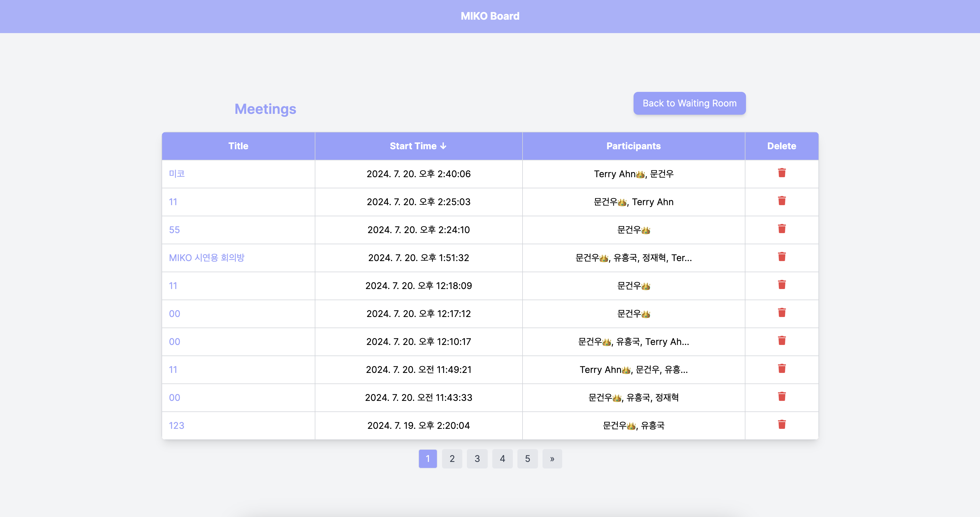
Task: Select current page 1 button
Action: coord(427,459)
